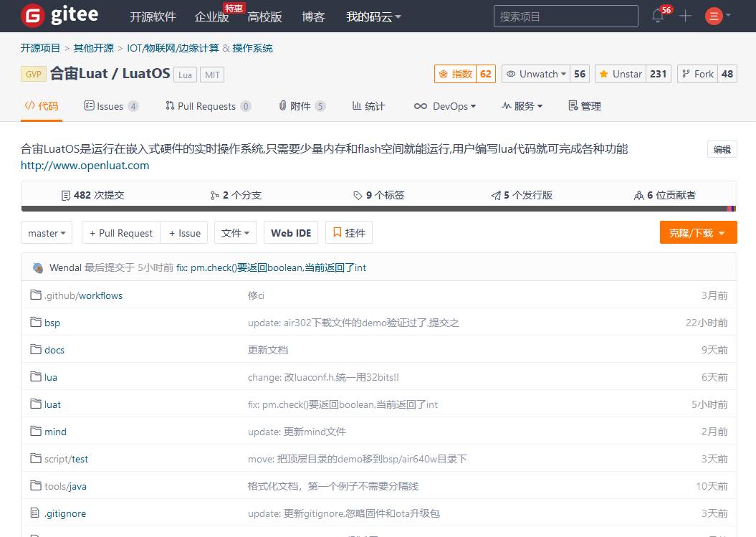Screen dimensions: 756x537
Task: Open the Unwatch dropdown
Action: 536,74
